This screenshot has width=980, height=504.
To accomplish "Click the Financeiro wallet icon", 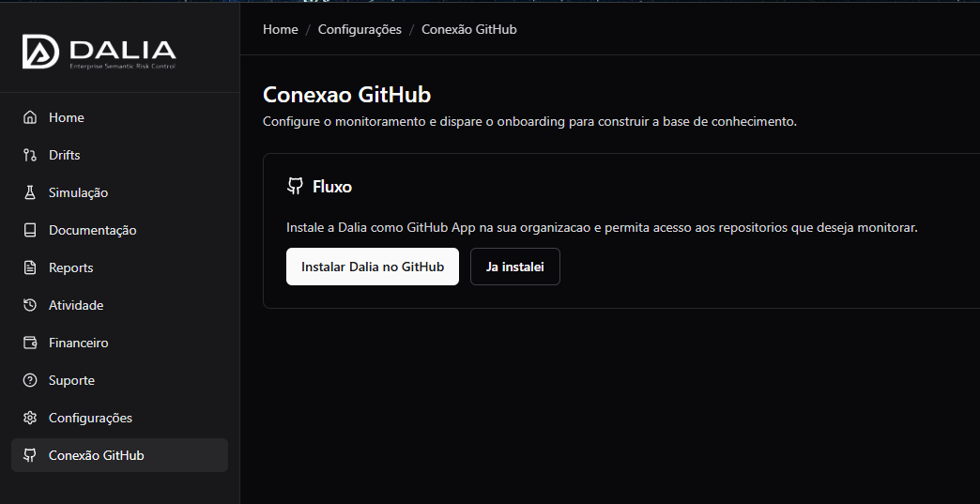I will 29,343.
